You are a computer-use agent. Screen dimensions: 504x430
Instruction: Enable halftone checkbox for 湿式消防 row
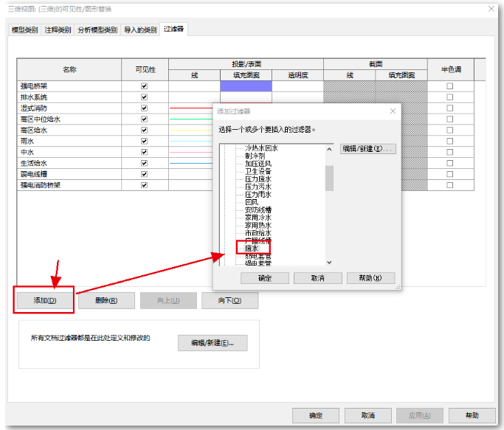[450, 108]
